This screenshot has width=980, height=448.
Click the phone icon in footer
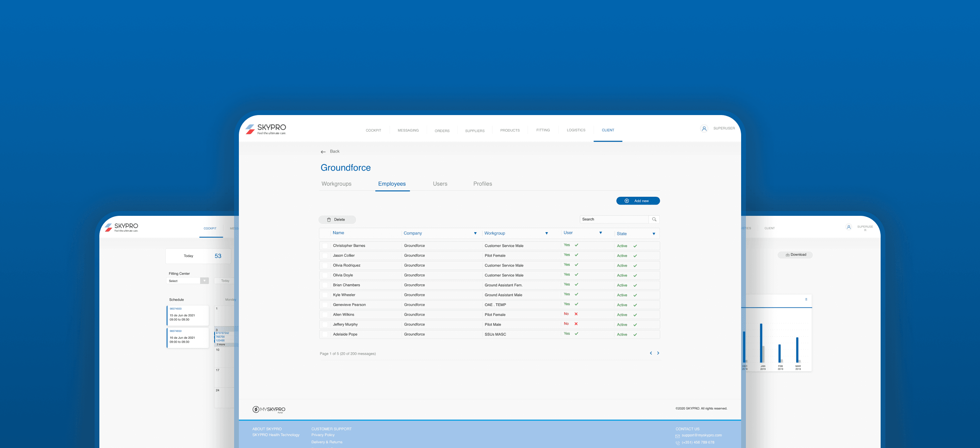click(677, 443)
